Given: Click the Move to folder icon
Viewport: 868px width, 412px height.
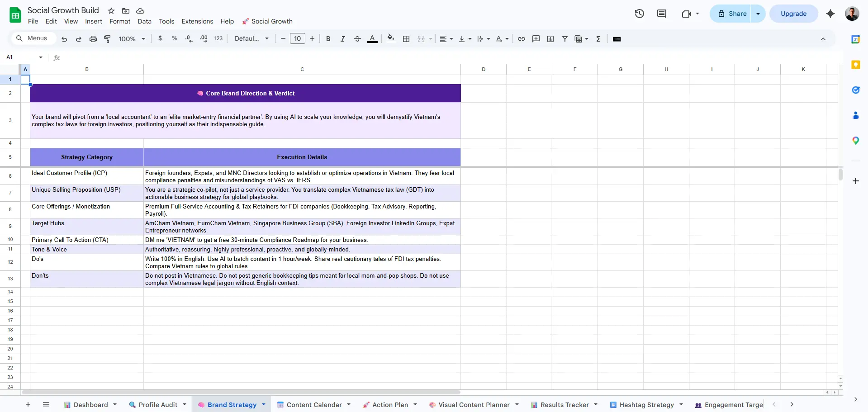Looking at the screenshot, I should (126, 11).
